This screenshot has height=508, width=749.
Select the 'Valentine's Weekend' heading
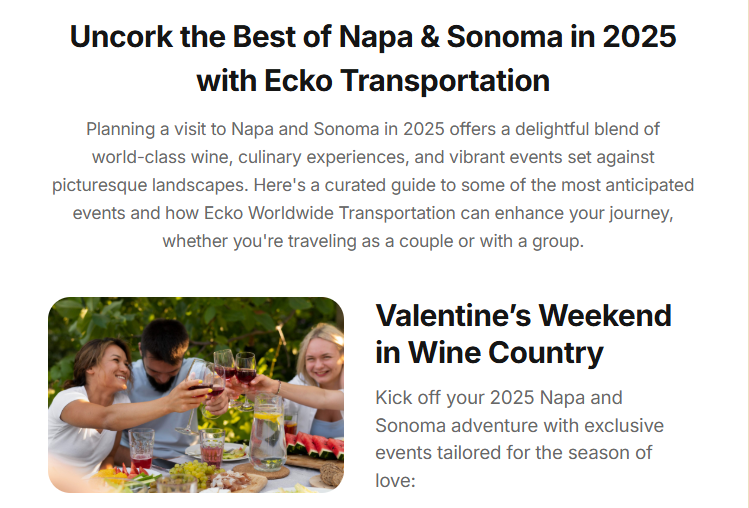[x=524, y=316]
